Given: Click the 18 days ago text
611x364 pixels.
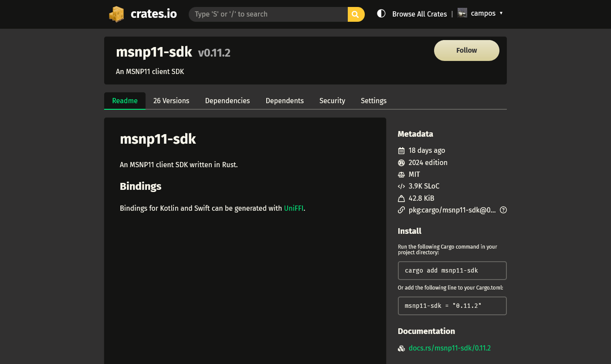Looking at the screenshot, I should (427, 151).
